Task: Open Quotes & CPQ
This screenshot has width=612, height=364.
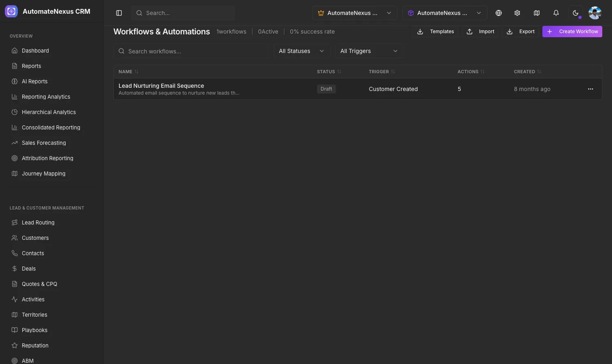Action: 52,284
